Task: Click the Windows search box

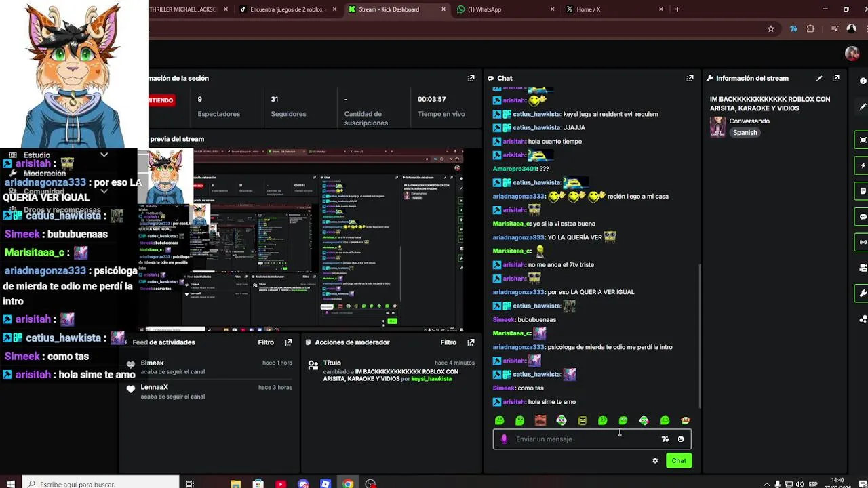Action: (x=102, y=484)
